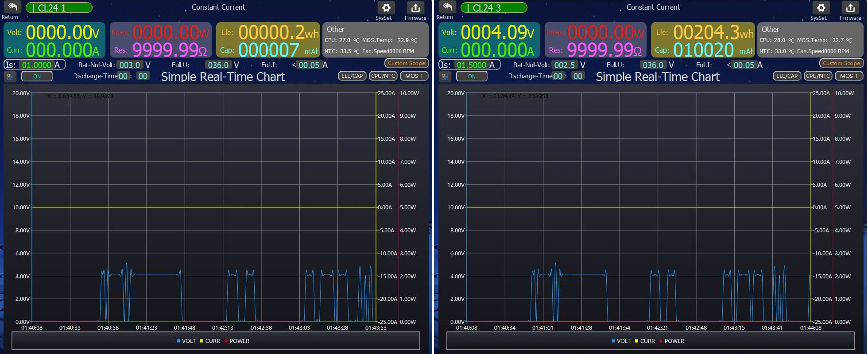Click the Return arrow in the CL24 1 panel
This screenshot has width=868, height=354.
coord(12,8)
